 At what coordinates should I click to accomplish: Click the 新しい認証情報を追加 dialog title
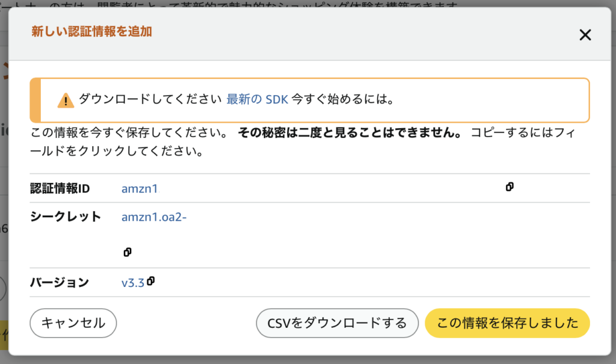click(91, 31)
